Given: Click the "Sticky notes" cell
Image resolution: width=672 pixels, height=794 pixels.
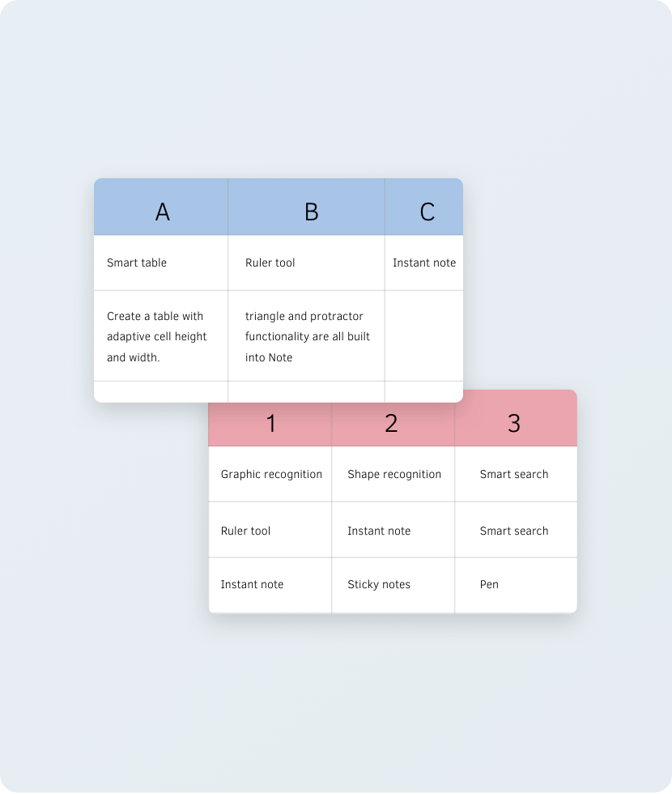Looking at the screenshot, I should point(379,584).
